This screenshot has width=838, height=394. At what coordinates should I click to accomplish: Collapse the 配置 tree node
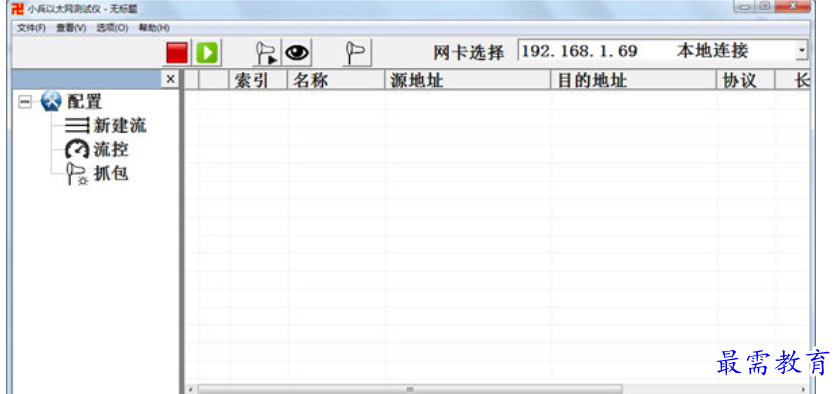tap(25, 102)
